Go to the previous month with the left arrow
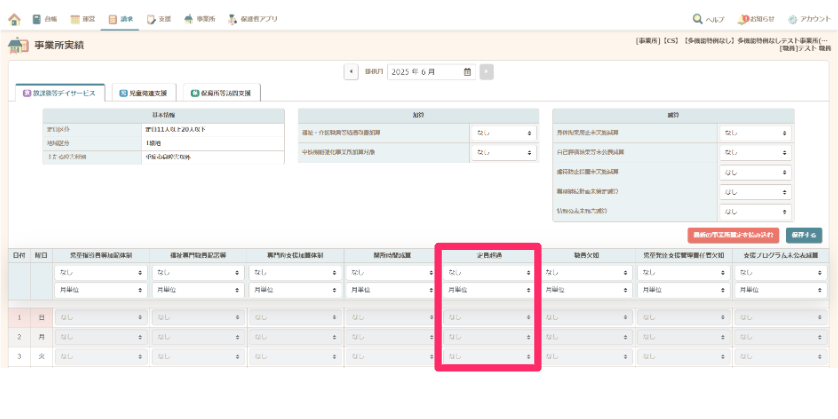This screenshot has width=838, height=419. pyautogui.click(x=351, y=72)
